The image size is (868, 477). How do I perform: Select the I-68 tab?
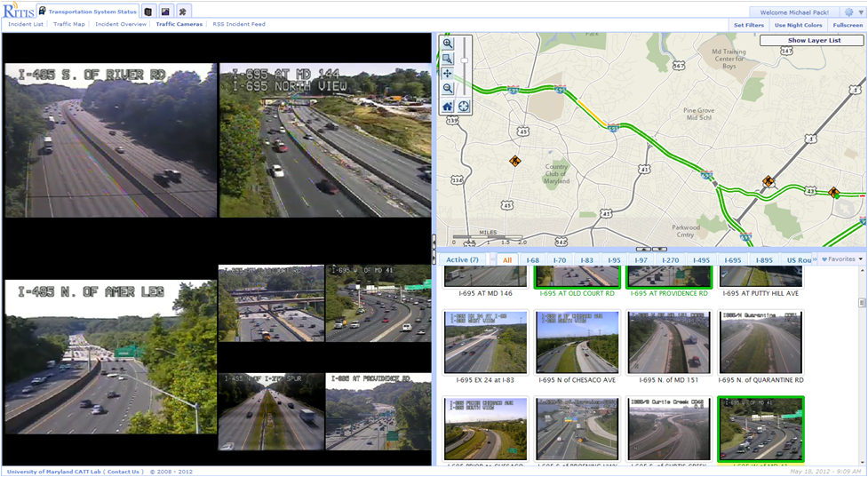point(532,260)
